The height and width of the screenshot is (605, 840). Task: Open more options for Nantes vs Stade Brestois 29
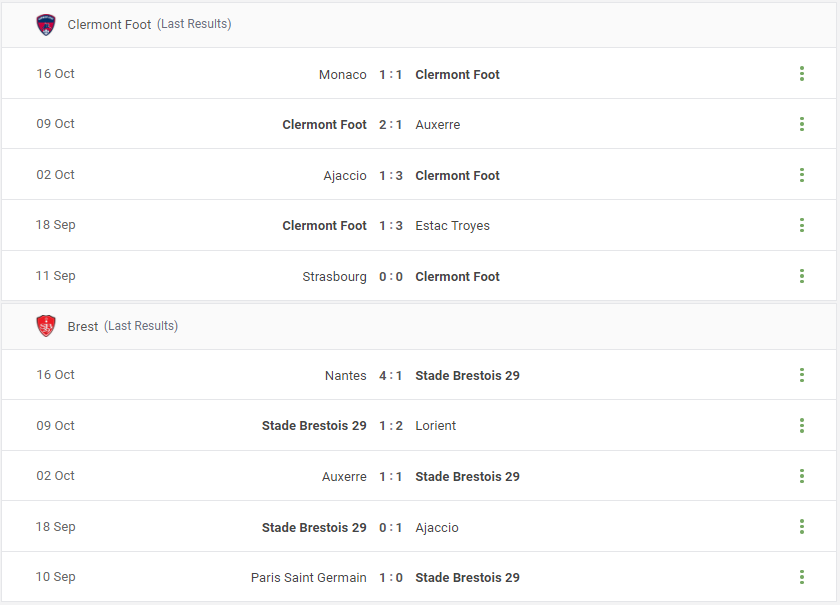pos(801,375)
